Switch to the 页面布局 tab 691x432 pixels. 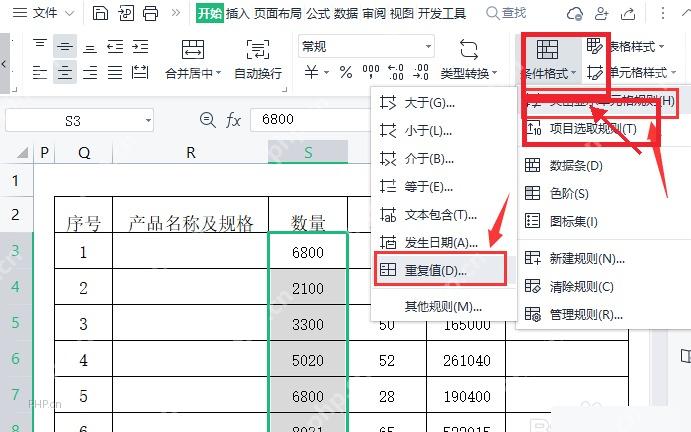[x=278, y=13]
